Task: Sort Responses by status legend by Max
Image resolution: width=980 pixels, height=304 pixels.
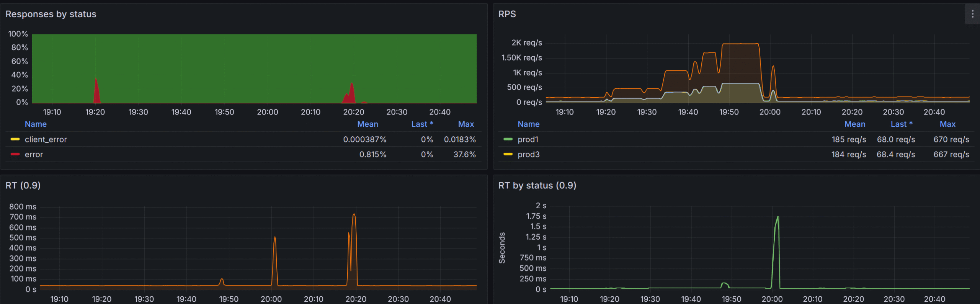Action: (x=465, y=124)
